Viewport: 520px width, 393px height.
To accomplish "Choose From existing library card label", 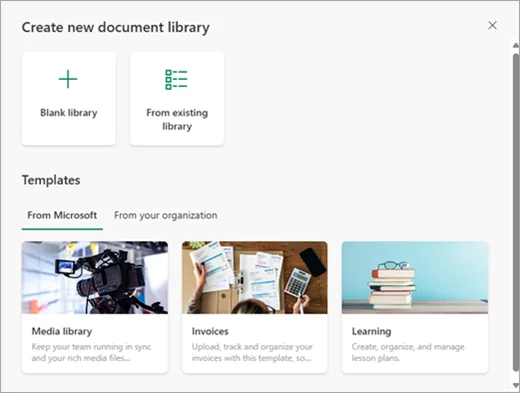I will 177,119.
